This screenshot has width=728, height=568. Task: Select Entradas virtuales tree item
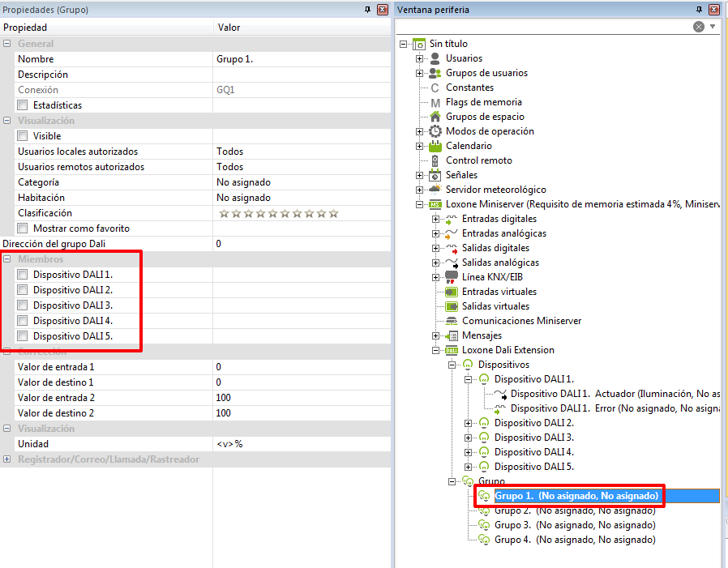pyautogui.click(x=499, y=292)
